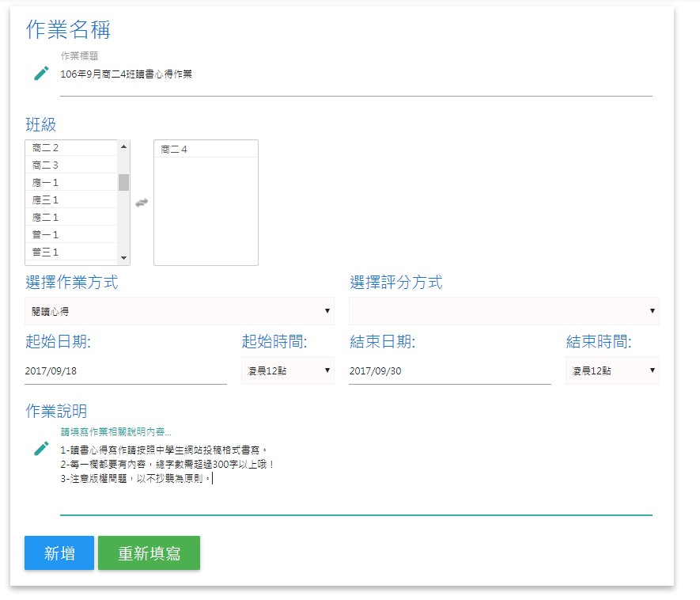Click the swap arrows between class lists
Image resolution: width=700 pixels, height=600 pixels.
coord(142,203)
